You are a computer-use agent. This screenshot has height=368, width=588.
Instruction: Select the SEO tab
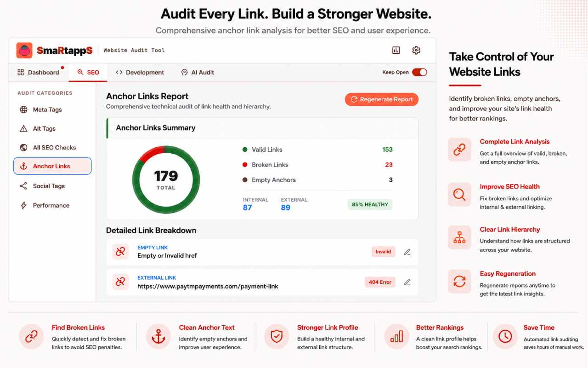click(88, 72)
